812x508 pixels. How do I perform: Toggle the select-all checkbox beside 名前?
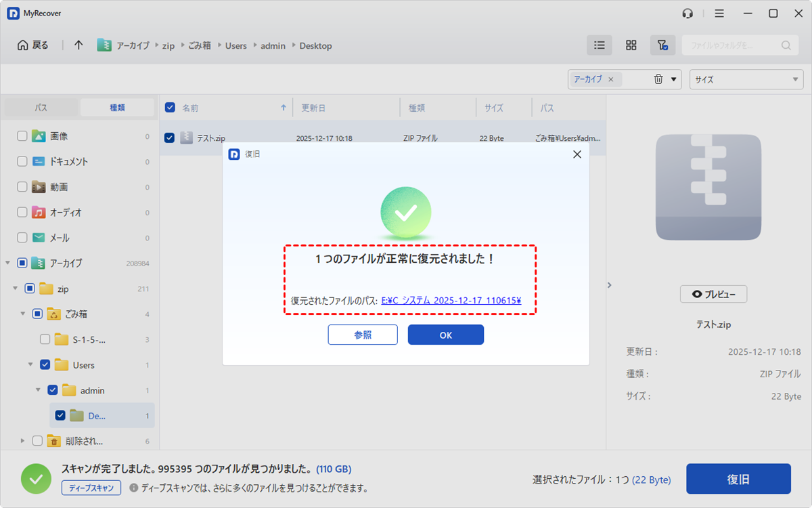click(x=170, y=108)
